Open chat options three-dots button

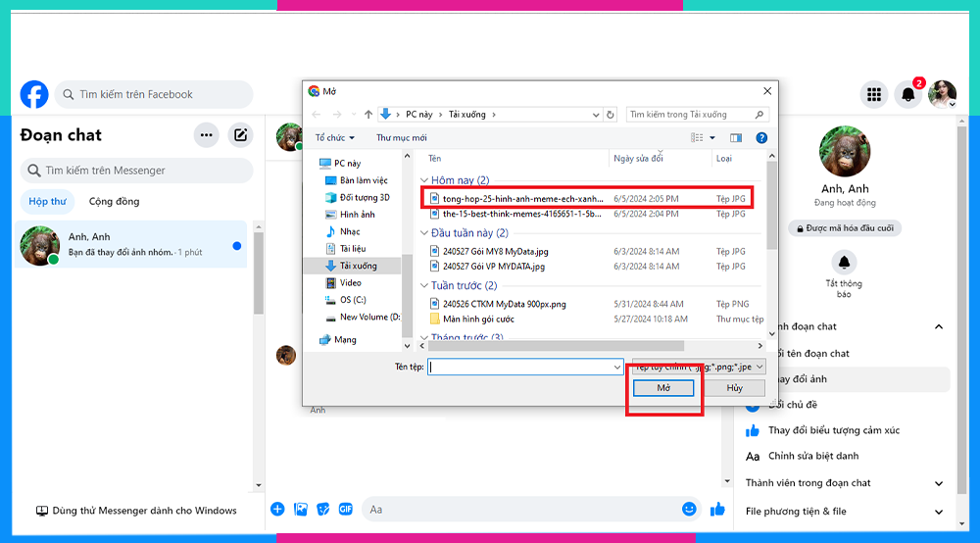(x=206, y=135)
